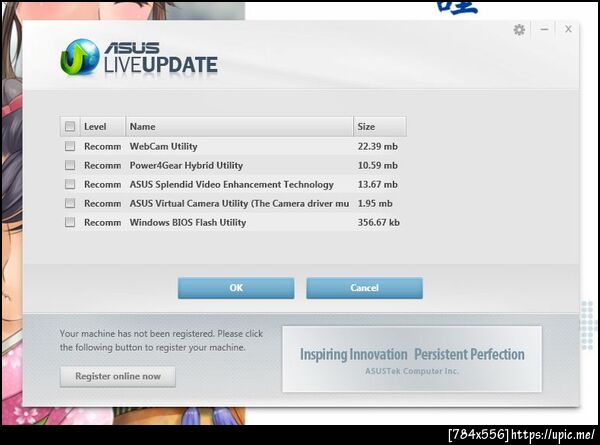Click the 22.39 mb size value
The image size is (600, 445).
click(x=378, y=147)
